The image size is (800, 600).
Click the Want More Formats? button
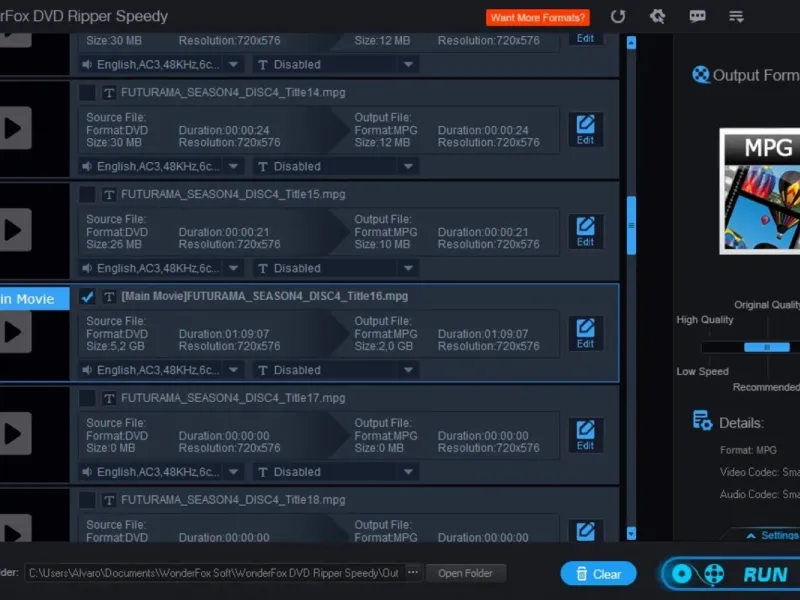click(x=538, y=17)
